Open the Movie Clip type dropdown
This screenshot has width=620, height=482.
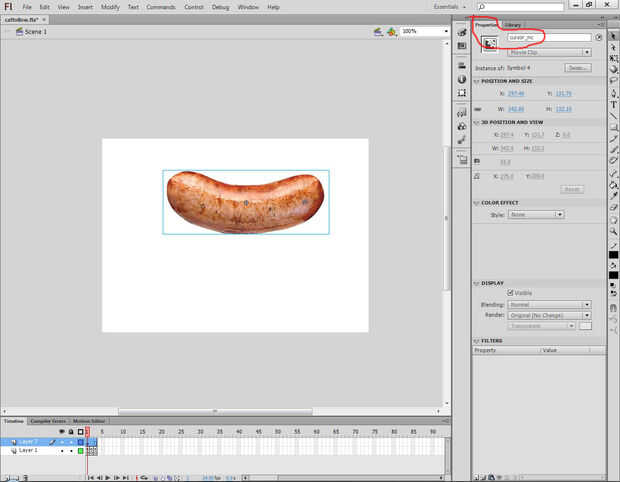(x=549, y=52)
